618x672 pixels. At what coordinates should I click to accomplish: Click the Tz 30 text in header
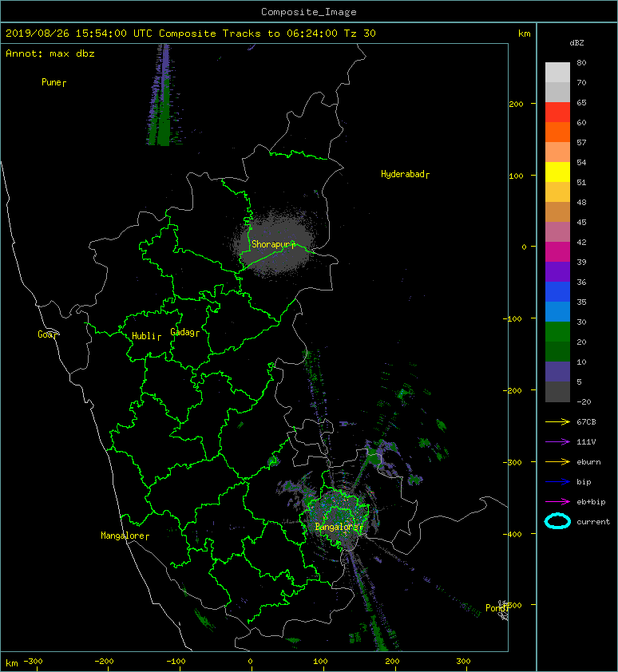pyautogui.click(x=359, y=34)
